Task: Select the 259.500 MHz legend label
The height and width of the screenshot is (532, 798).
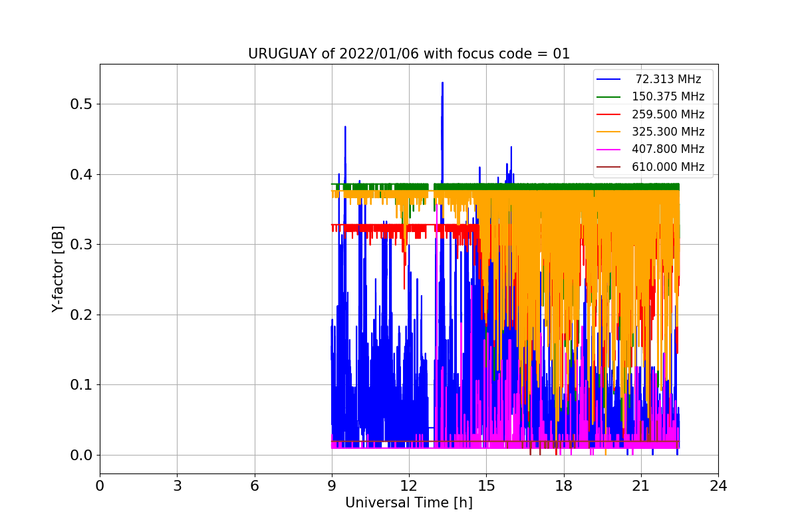Action: pyautogui.click(x=668, y=114)
